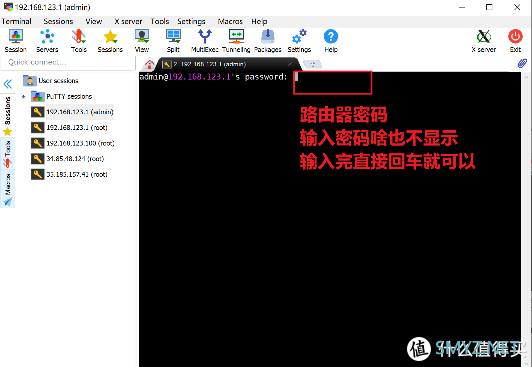Select the Split terminal toolbar icon

pos(173,41)
